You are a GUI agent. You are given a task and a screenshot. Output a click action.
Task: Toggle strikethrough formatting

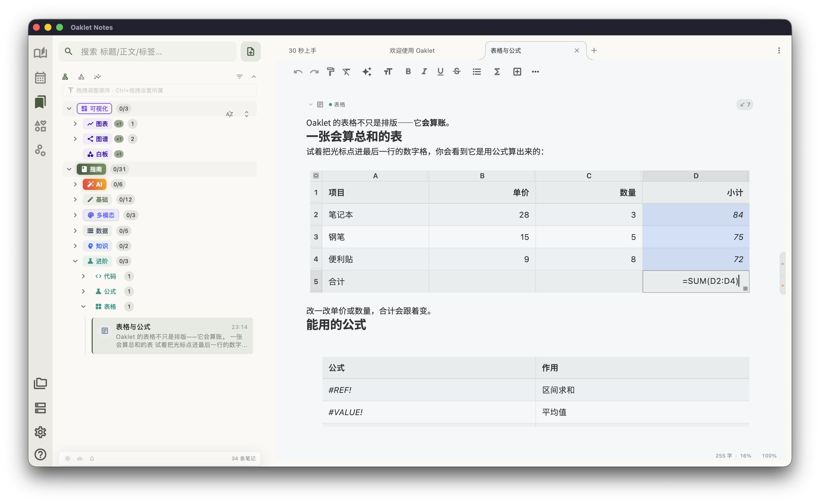coord(456,71)
